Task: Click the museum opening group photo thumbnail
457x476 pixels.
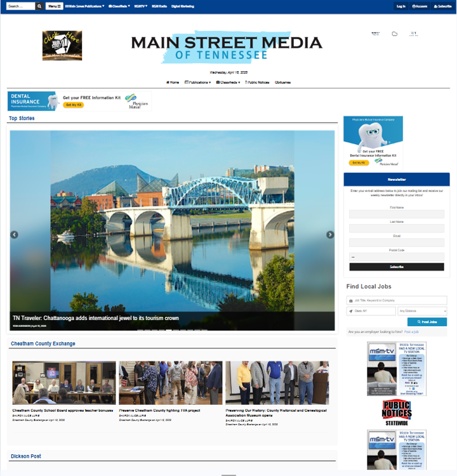Action: pos(277,383)
